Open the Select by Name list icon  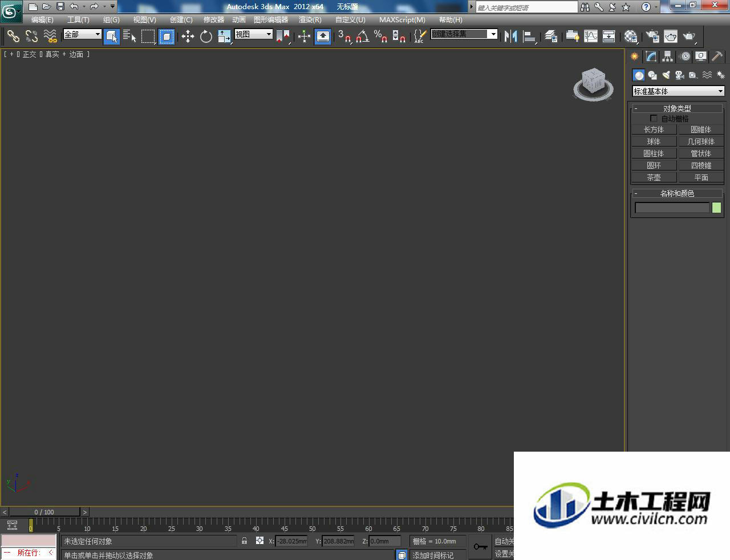click(129, 36)
